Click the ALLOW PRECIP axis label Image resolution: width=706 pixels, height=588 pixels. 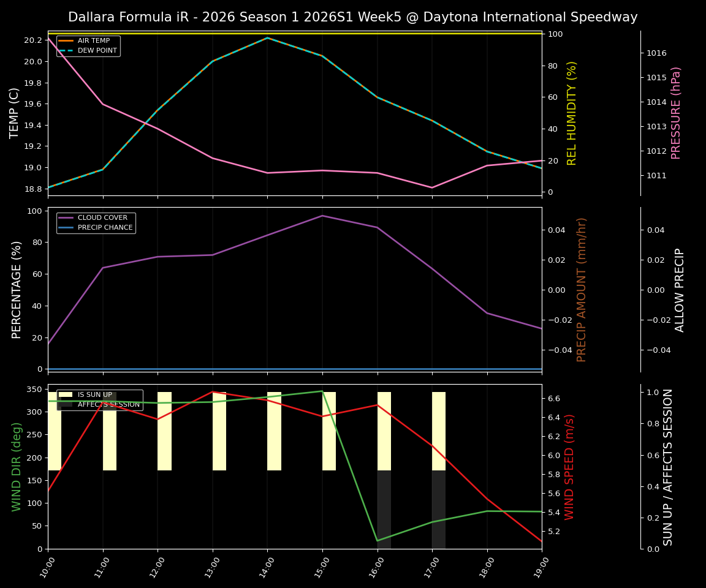click(680, 288)
